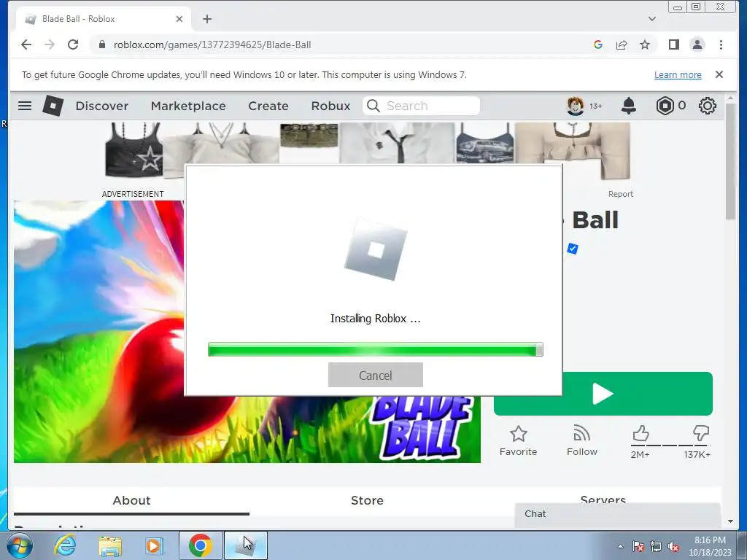Open the settings gear in Roblox header

point(708,106)
